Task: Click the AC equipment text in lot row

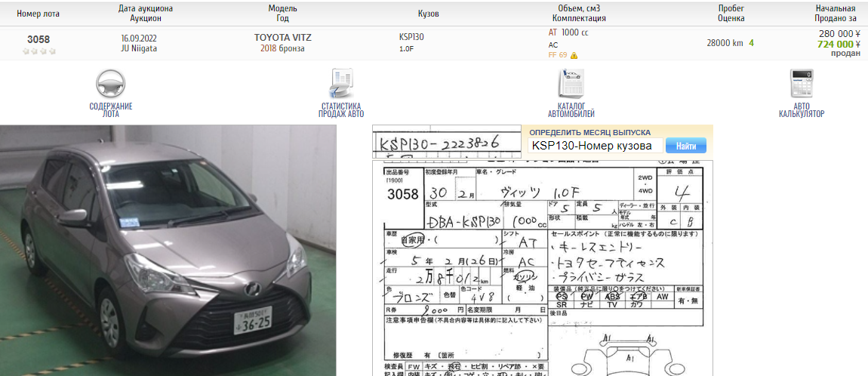Action: 553,45
